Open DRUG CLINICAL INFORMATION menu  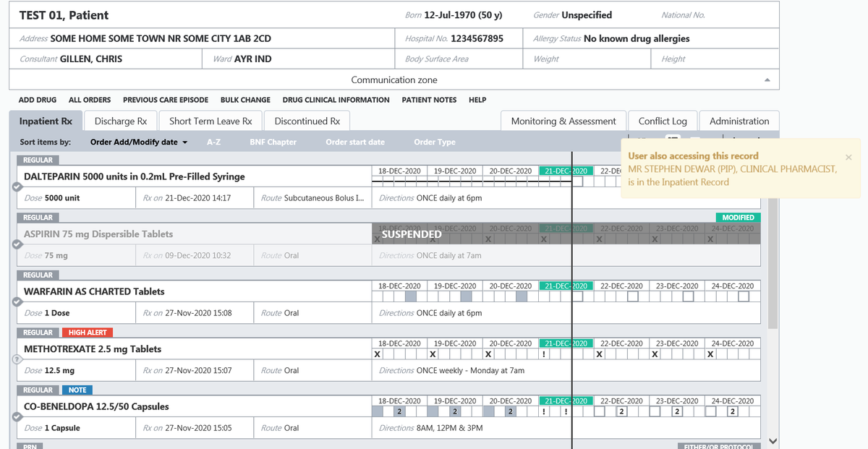click(336, 100)
